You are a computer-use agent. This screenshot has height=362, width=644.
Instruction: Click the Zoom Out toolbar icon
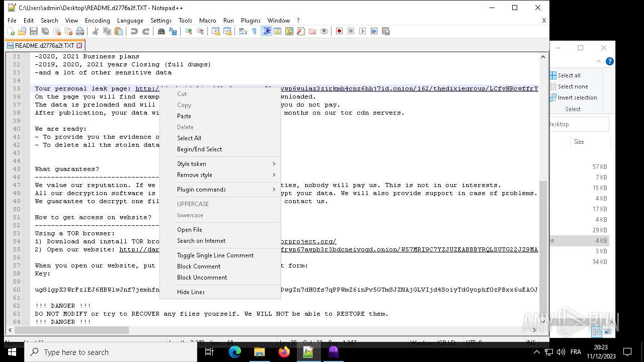(200, 31)
